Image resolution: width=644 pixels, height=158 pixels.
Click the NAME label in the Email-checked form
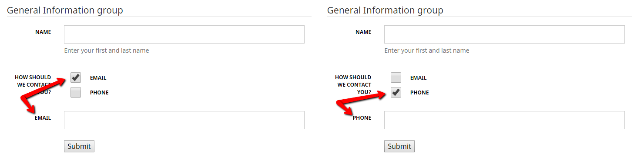click(43, 32)
